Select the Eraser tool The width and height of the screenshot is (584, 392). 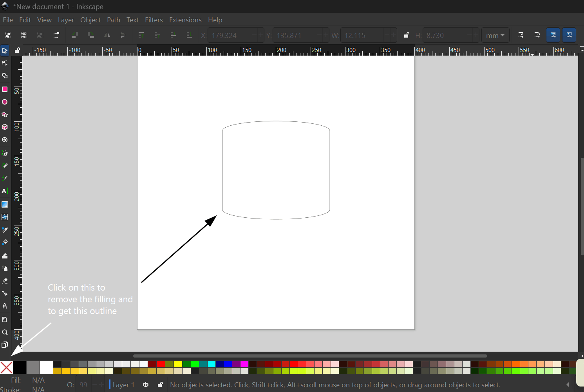(x=5, y=281)
